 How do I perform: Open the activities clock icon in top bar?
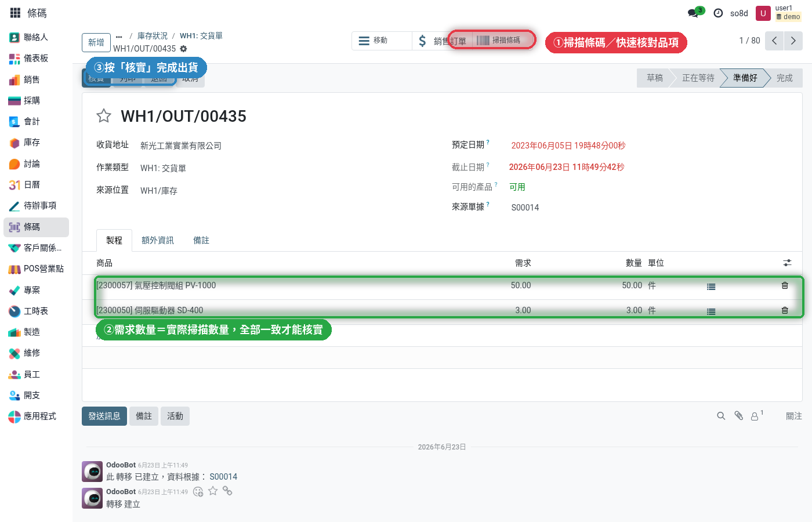point(718,13)
